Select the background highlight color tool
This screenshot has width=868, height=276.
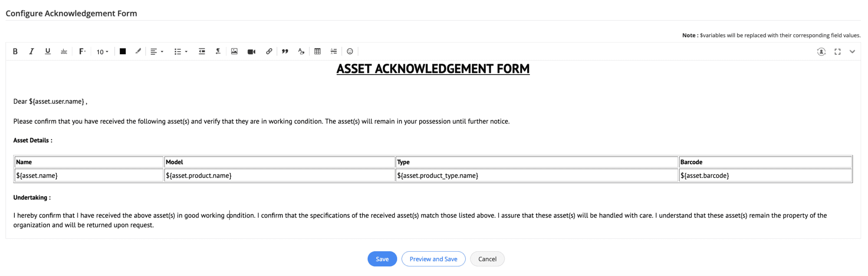[138, 51]
